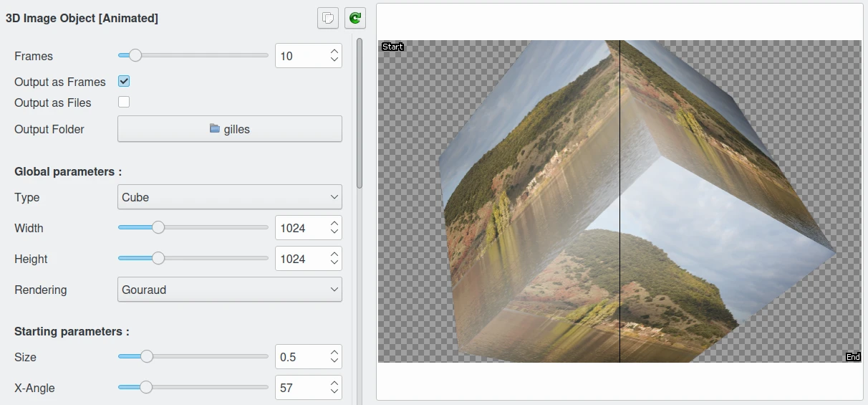The image size is (868, 405).
Task: Click the End label in the preview
Action: (852, 357)
